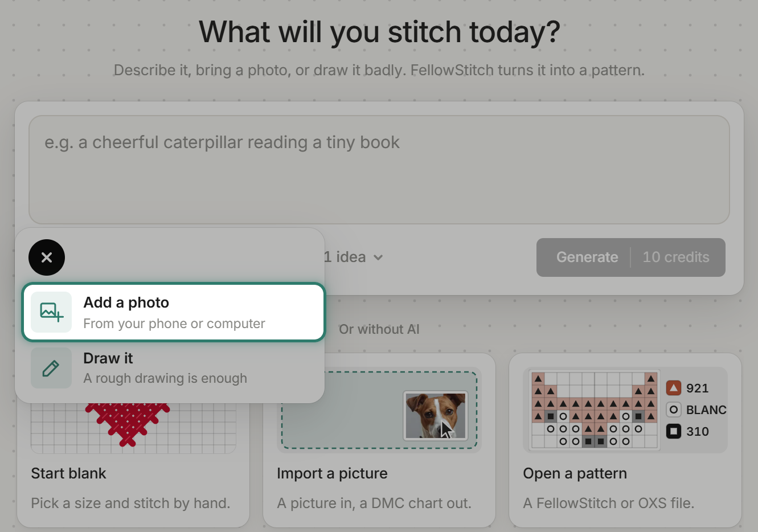Open the Import a picture card
758x532 pixels.
click(x=379, y=440)
